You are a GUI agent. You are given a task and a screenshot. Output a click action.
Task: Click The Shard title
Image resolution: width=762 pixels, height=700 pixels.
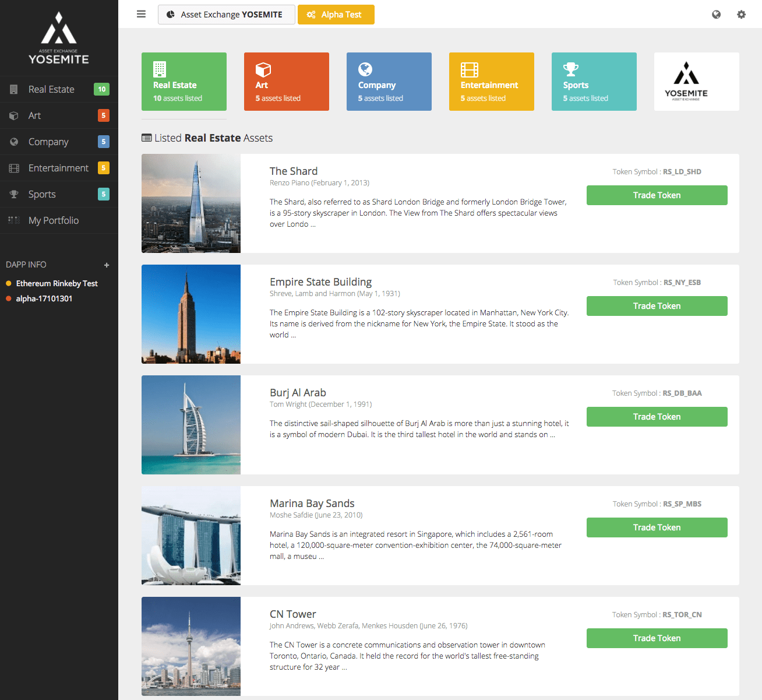294,171
